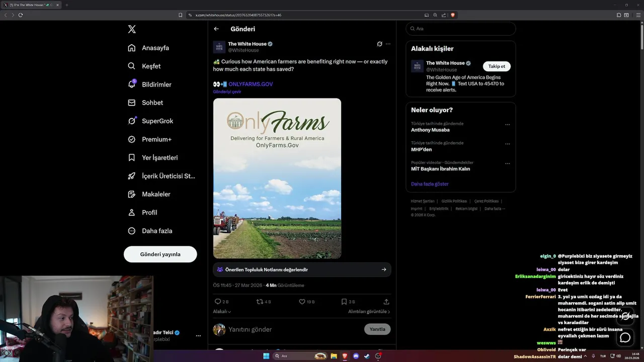Click the share icon on the post

tap(386, 302)
